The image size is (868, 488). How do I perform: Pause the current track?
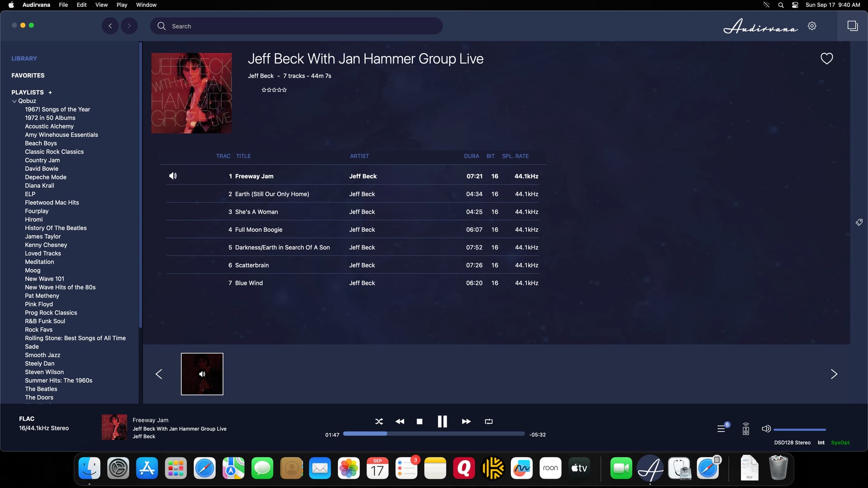click(442, 421)
